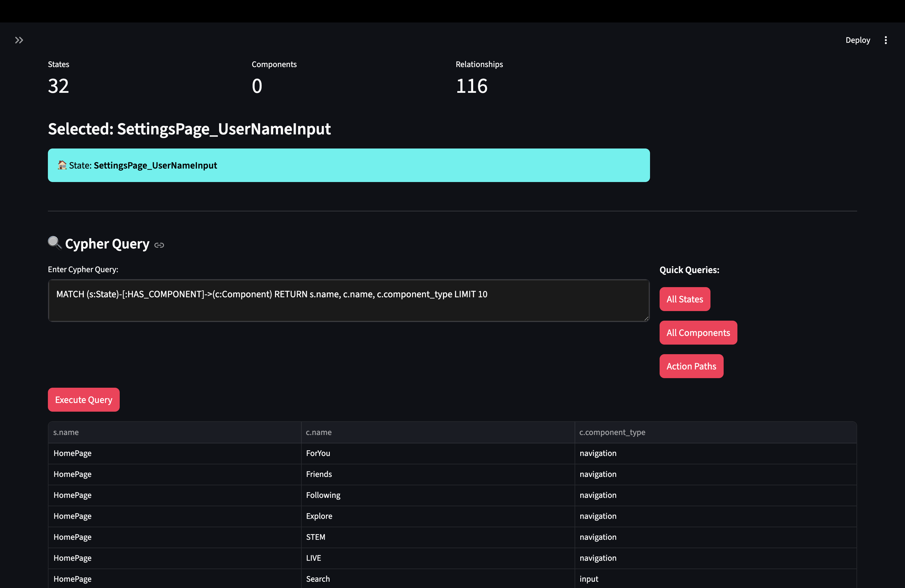The width and height of the screenshot is (905, 588).
Task: Run the All States quick query
Action: (x=684, y=299)
